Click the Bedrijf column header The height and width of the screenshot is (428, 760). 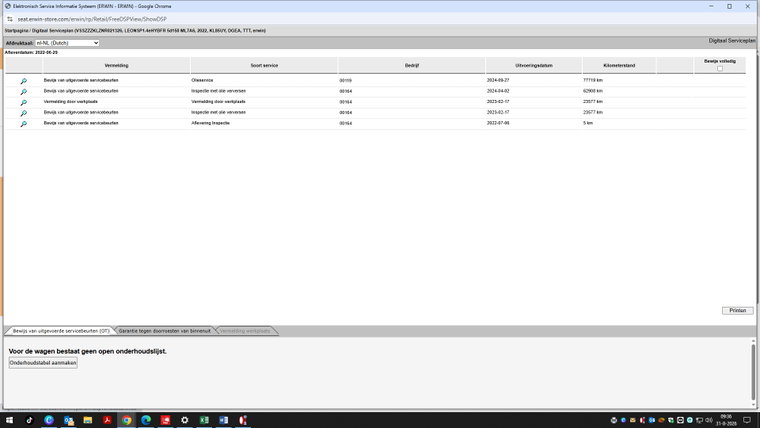pyautogui.click(x=412, y=65)
